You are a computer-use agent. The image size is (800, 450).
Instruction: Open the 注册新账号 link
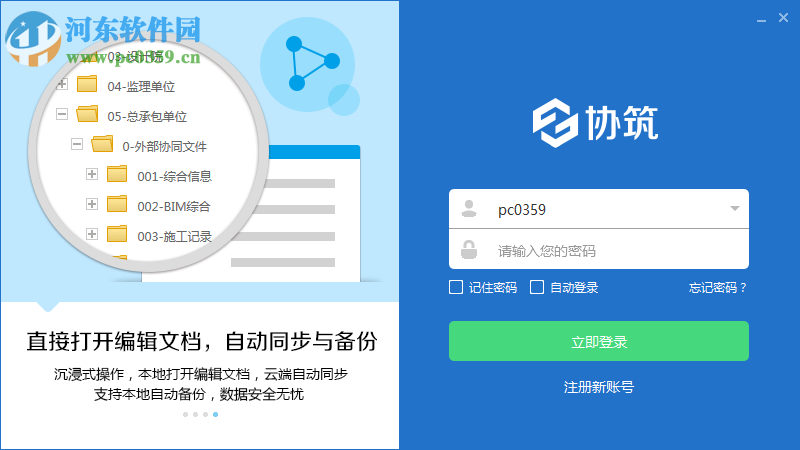click(598, 387)
